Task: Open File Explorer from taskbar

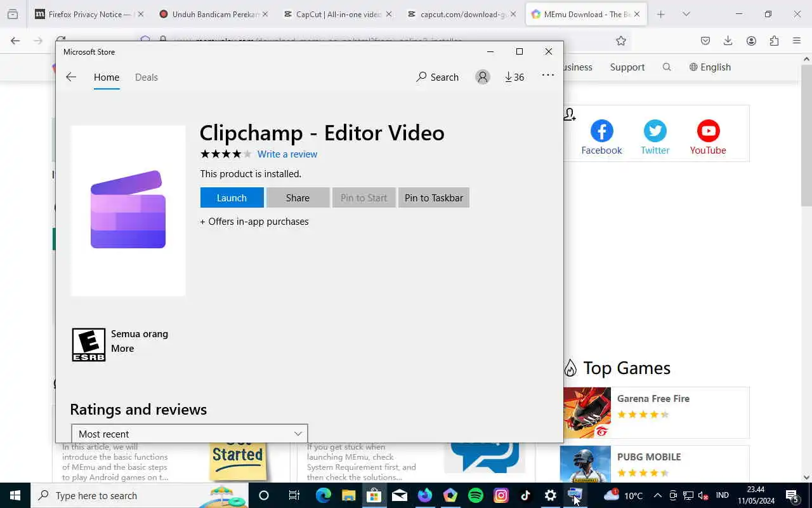Action: [348, 495]
